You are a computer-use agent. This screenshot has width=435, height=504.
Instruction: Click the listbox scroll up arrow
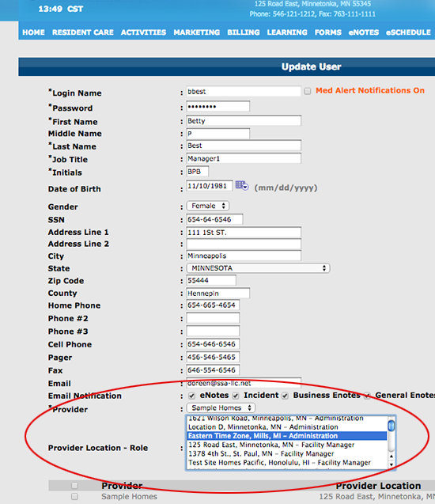click(x=391, y=456)
